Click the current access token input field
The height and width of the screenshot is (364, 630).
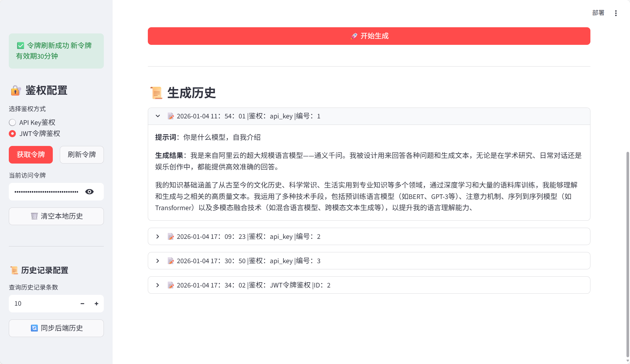[x=46, y=192]
